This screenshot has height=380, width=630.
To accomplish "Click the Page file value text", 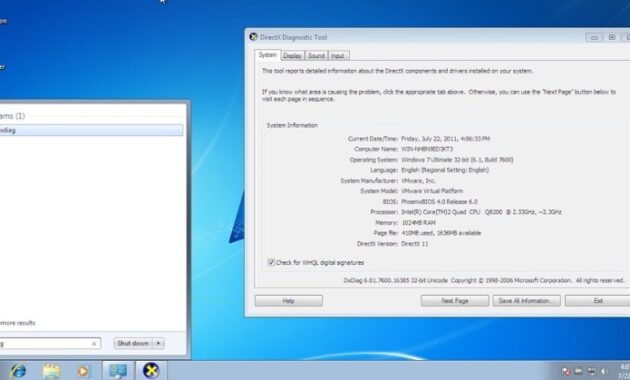I will (441, 233).
